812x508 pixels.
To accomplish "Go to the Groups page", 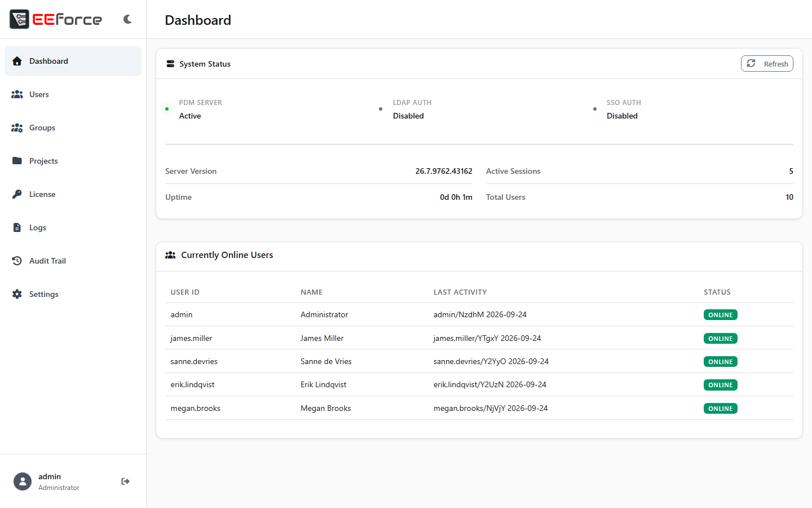I will pos(73,128).
